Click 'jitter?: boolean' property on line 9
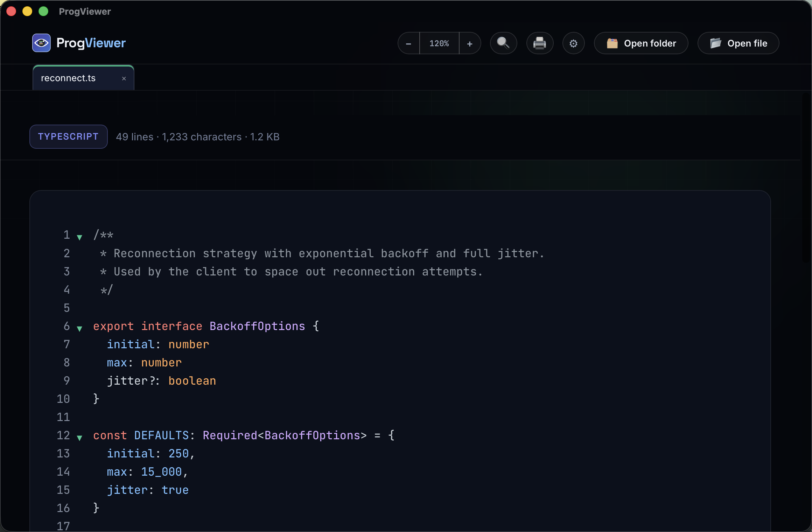The width and height of the screenshot is (812, 532). coord(161,381)
